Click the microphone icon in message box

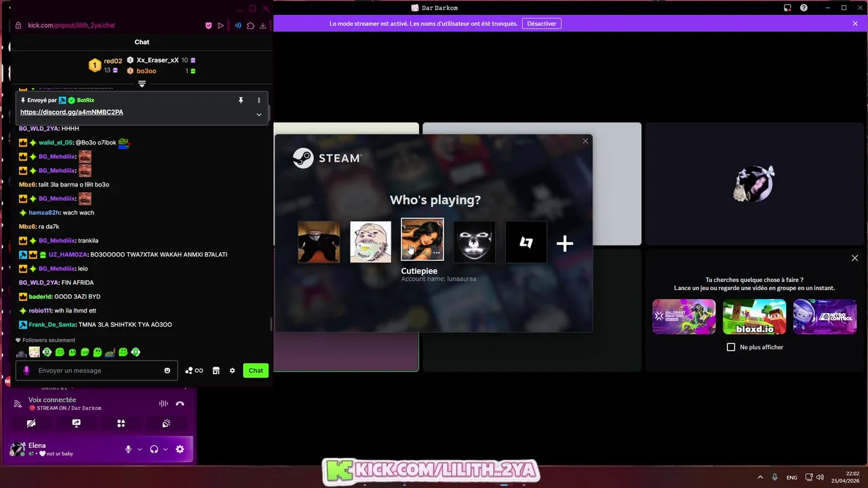click(26, 370)
